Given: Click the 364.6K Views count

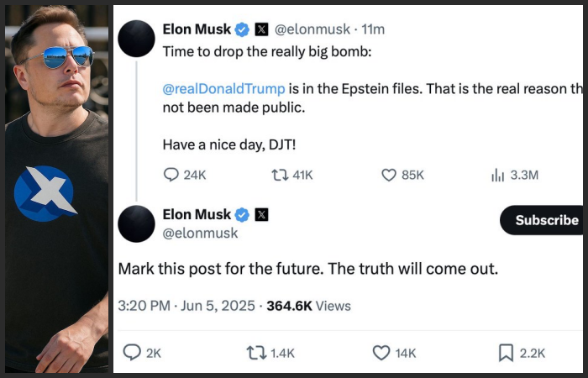Looking at the screenshot, I should click(308, 306).
